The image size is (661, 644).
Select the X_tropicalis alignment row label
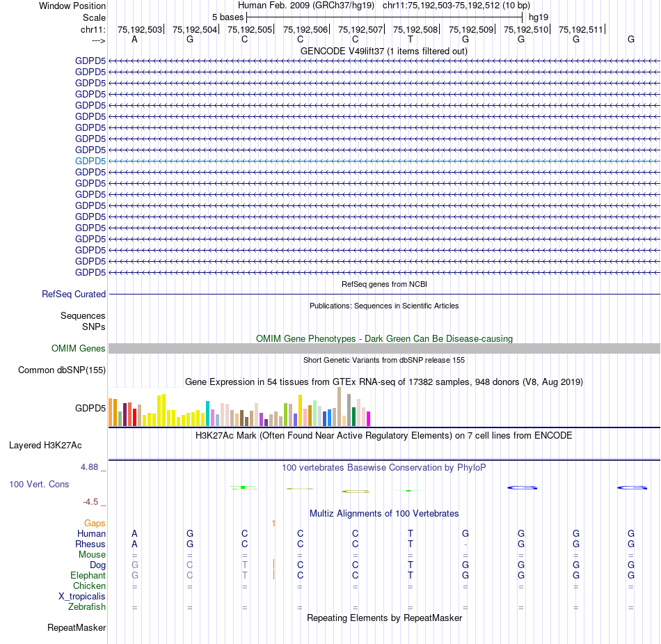82,597
